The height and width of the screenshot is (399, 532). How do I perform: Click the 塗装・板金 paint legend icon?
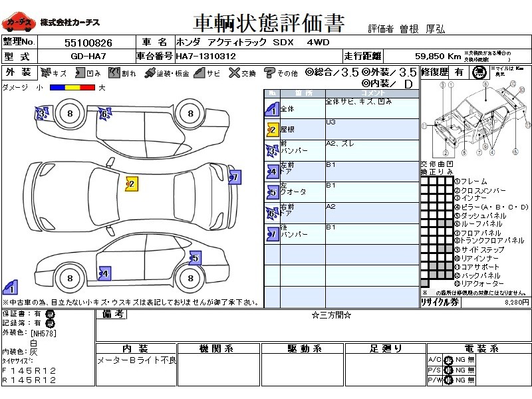(x=150, y=73)
